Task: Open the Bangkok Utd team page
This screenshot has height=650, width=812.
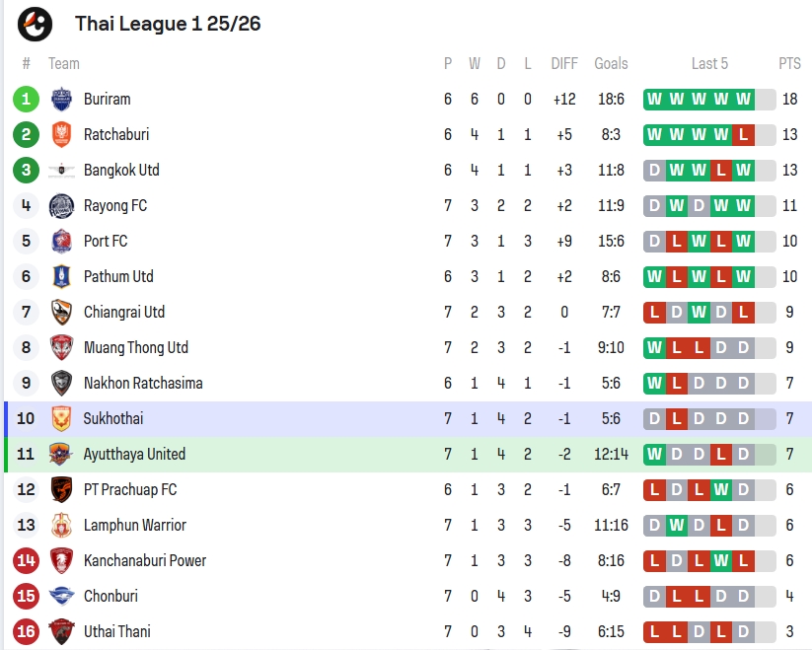Action: coord(121,171)
